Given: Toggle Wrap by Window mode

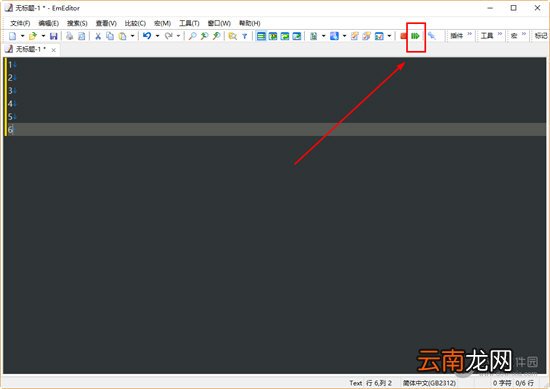Looking at the screenshot, I should pos(285,36).
